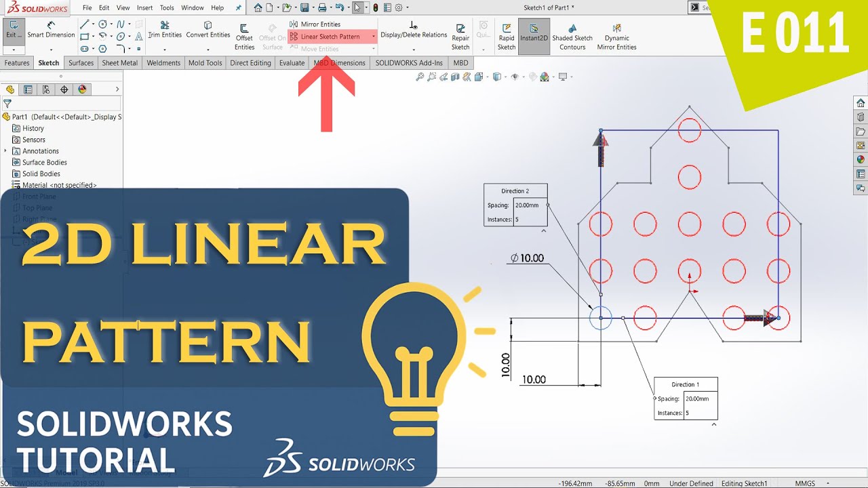Toggle Dynamic Mirror Entities
The width and height of the screenshot is (868, 488).
[x=616, y=37]
